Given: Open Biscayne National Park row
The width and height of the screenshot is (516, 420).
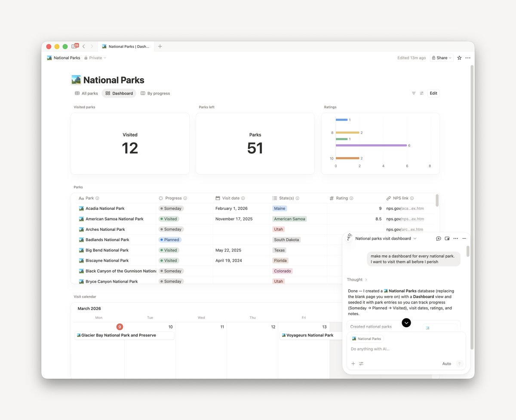Looking at the screenshot, I should (x=107, y=261).
